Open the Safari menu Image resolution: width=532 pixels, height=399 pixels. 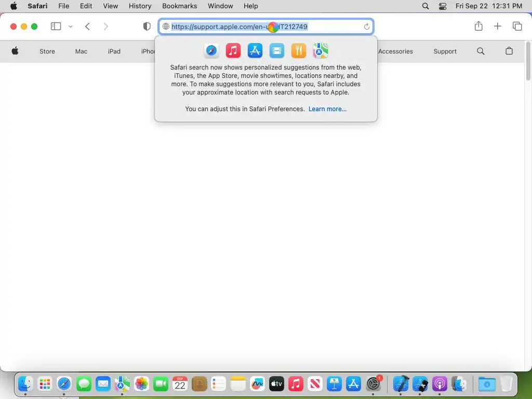37,6
